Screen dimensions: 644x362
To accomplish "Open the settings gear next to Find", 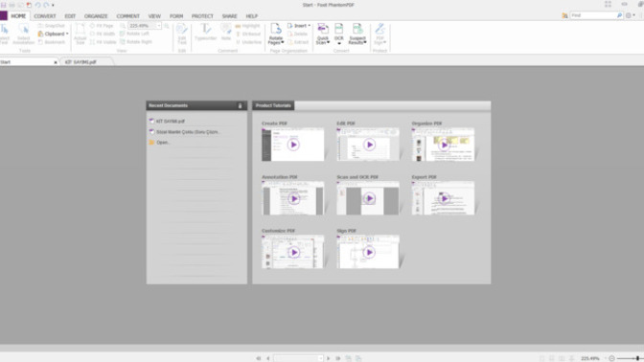I will pyautogui.click(x=629, y=15).
